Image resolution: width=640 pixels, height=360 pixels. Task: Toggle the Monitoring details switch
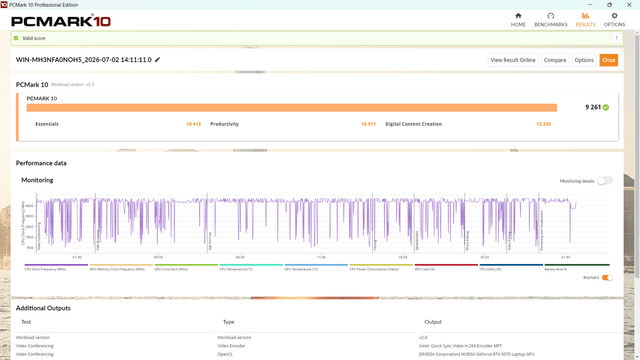tap(604, 181)
